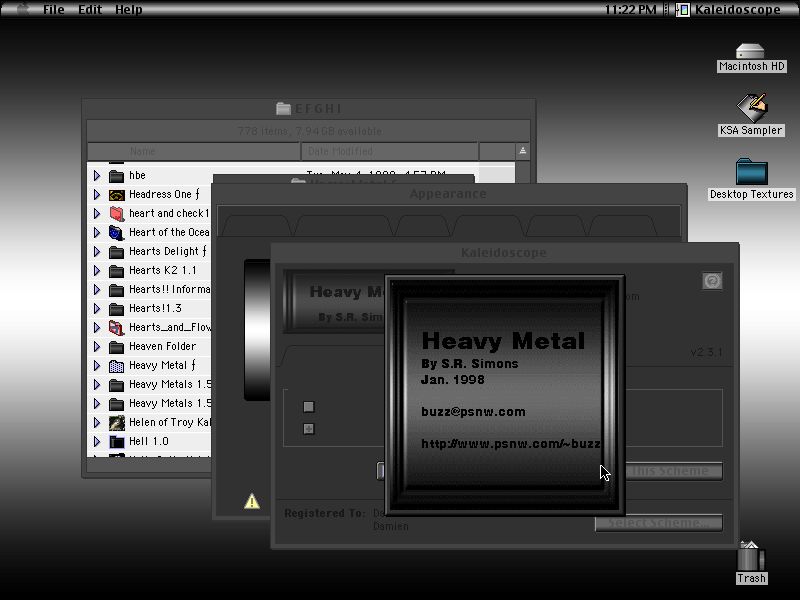Click the "v2.3.1" version text
Screen dimensions: 800x600
[706, 352]
